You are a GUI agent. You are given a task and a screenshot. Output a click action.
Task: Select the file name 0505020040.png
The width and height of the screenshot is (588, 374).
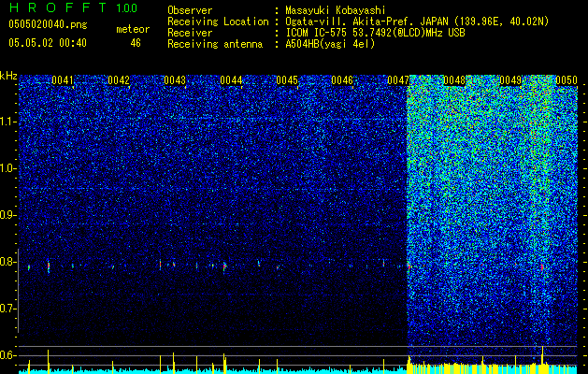pyautogui.click(x=48, y=24)
